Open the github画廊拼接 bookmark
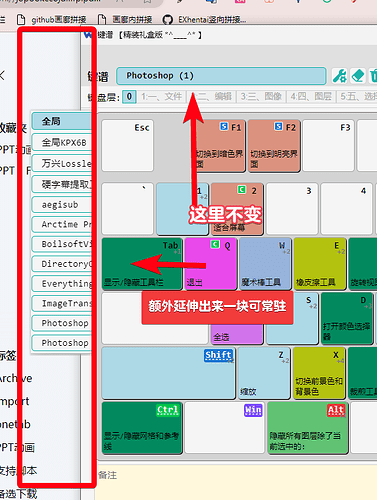Screen dimensions: 377x500 pos(52,20)
